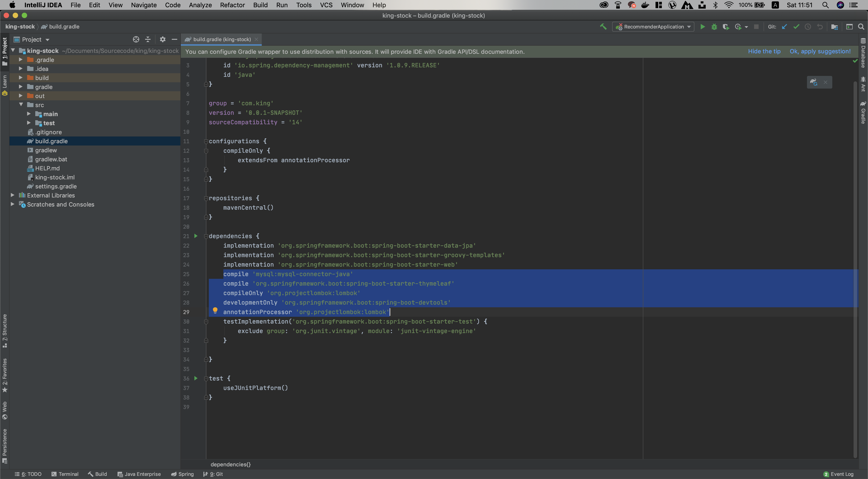This screenshot has height=479, width=868.
Task: Click the Ok, apply suggestion! link
Action: coord(820,51)
